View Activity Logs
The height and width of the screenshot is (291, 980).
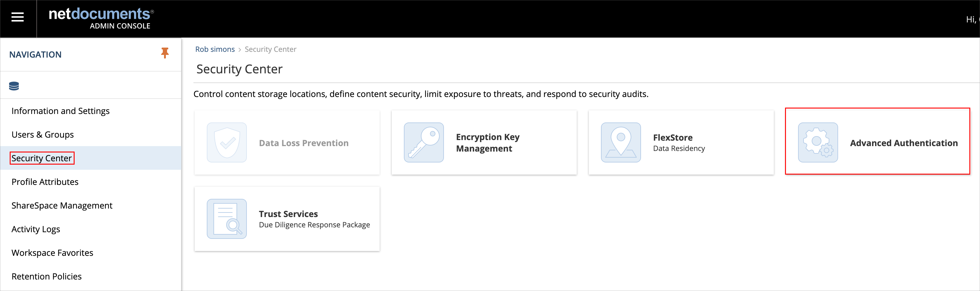(x=36, y=229)
